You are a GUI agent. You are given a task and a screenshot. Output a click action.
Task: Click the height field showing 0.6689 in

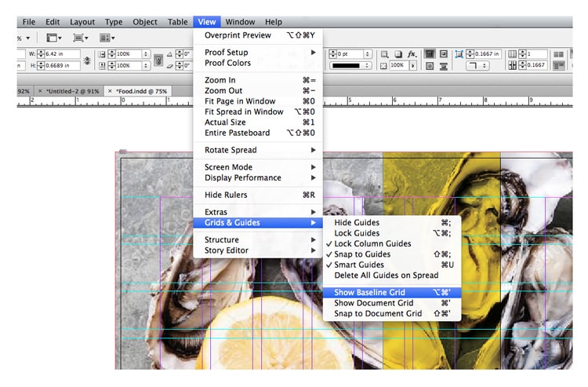tap(62, 66)
